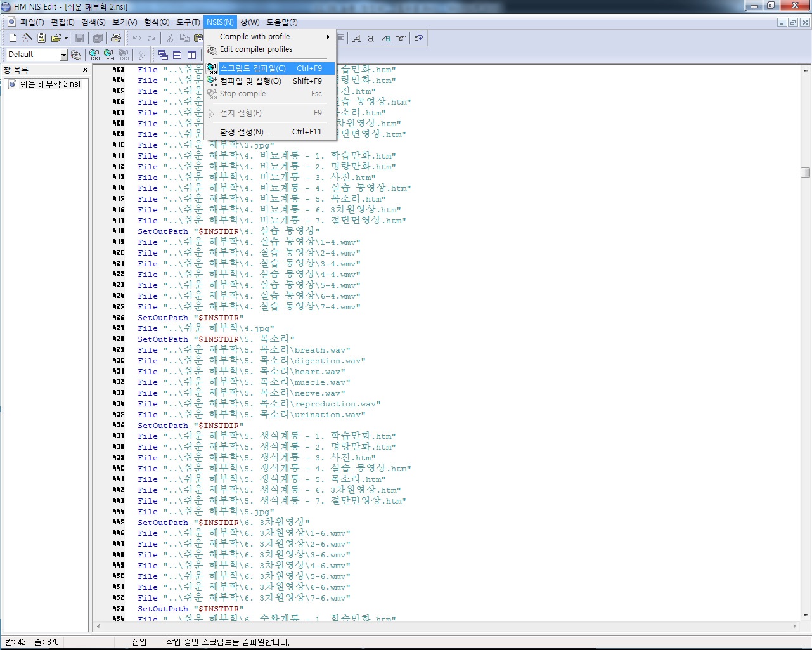Expand the Open file recent list arrow
The image size is (812, 650).
click(66, 38)
